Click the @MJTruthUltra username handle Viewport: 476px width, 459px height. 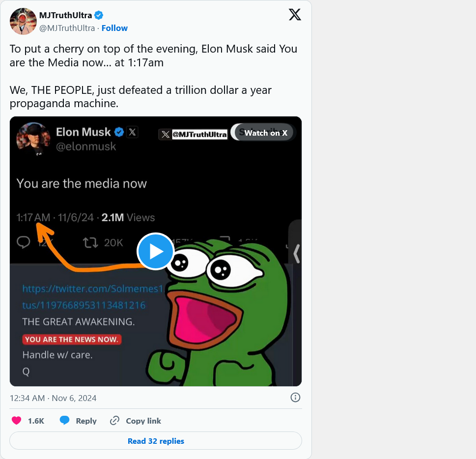[x=67, y=28]
